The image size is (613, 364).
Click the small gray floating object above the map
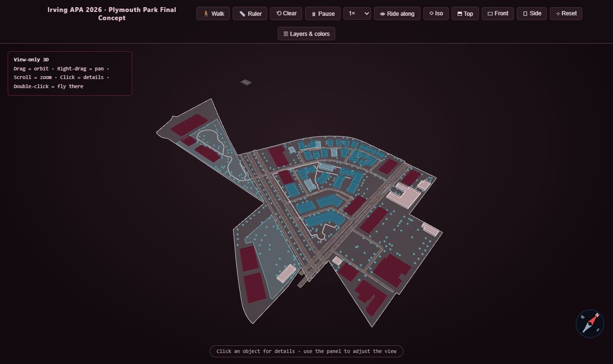click(x=246, y=82)
